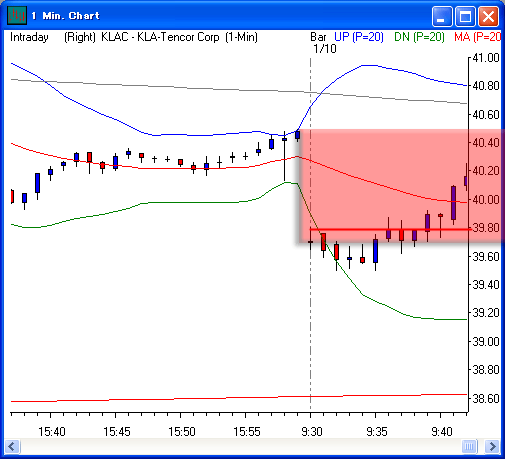Click the 39.40 price axis label
Viewport: 505px width, 459px height.
pyautogui.click(x=486, y=285)
